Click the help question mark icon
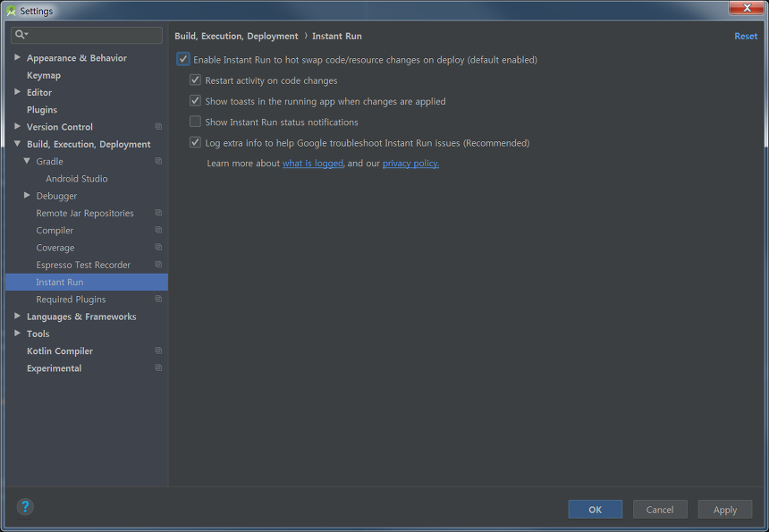Screen dimensions: 769x532 coord(25,507)
